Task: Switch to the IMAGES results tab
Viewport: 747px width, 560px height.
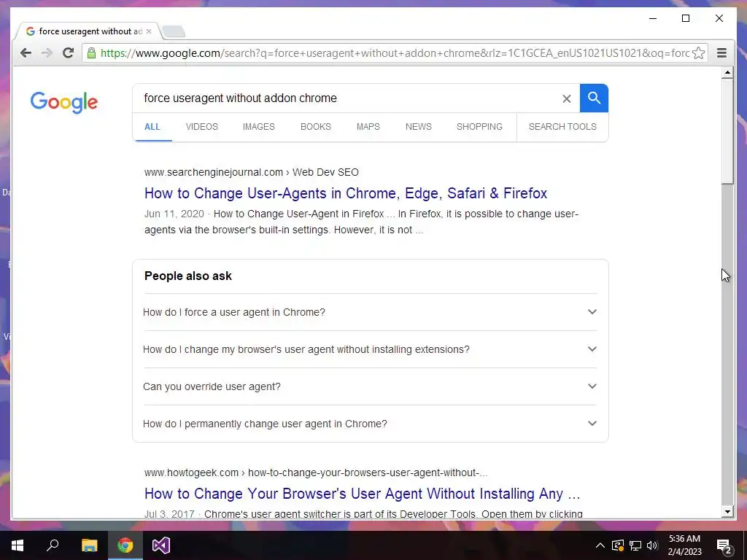Action: coord(259,127)
